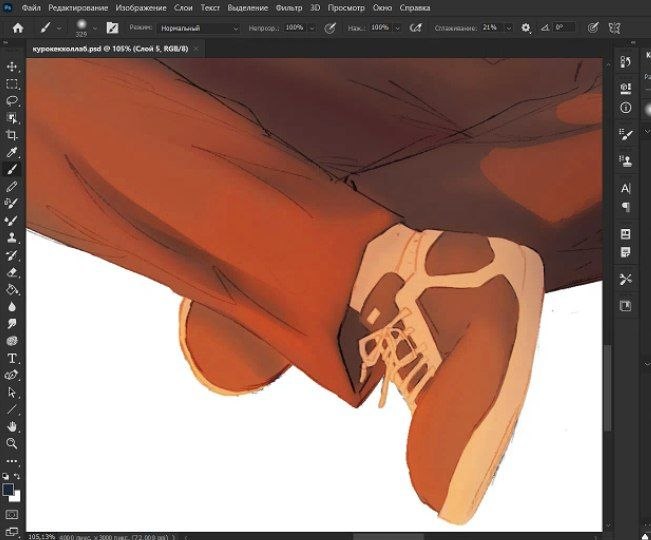
Task: Open the Фильтр menu
Action: [289, 7]
